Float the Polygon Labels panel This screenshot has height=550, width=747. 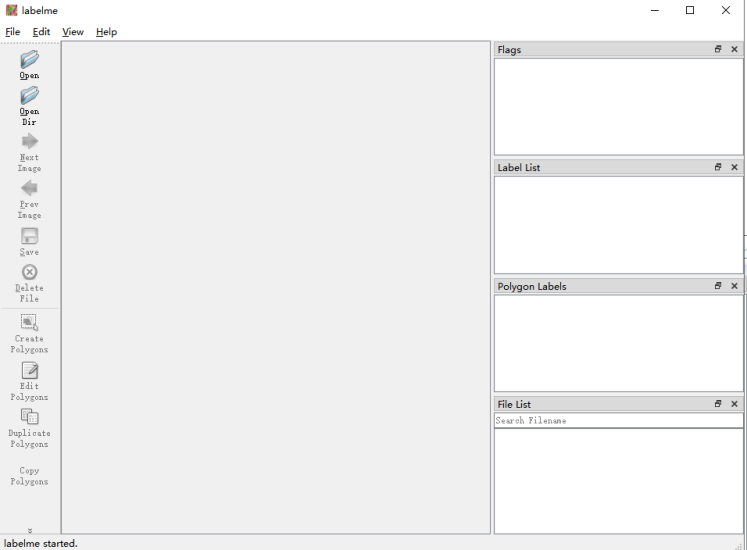(718, 285)
